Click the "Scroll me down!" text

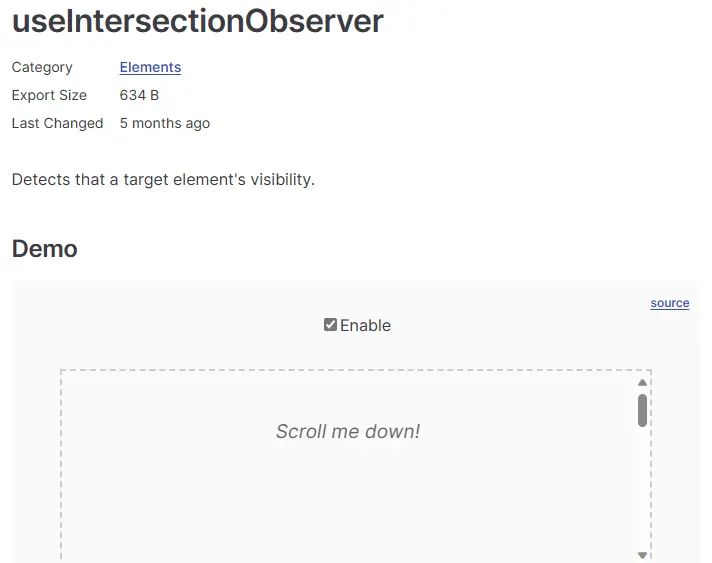348,432
